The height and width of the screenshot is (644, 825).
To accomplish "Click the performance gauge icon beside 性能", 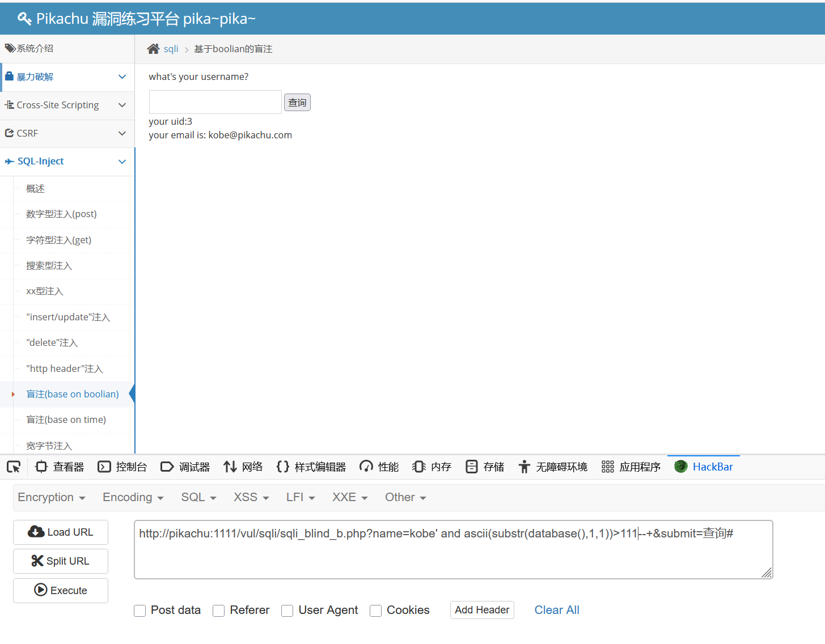I will 366,467.
